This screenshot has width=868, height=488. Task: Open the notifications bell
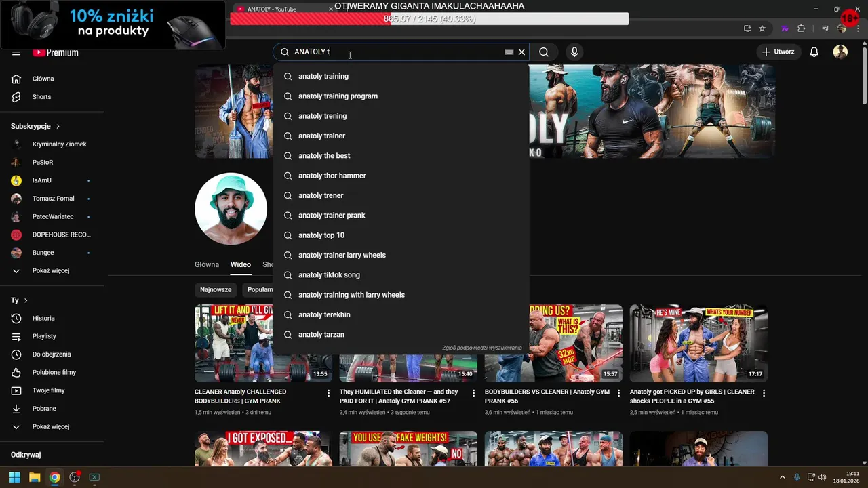click(814, 52)
